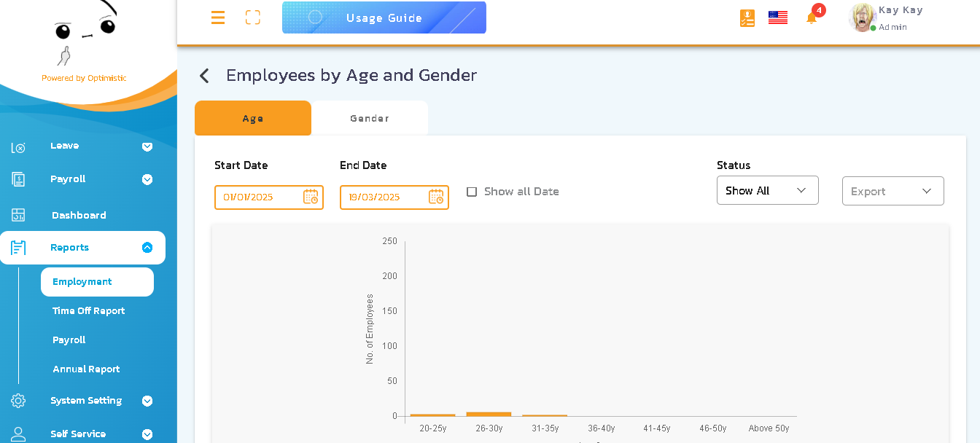
Task: Toggle fullscreen mode icon
Action: click(x=253, y=18)
